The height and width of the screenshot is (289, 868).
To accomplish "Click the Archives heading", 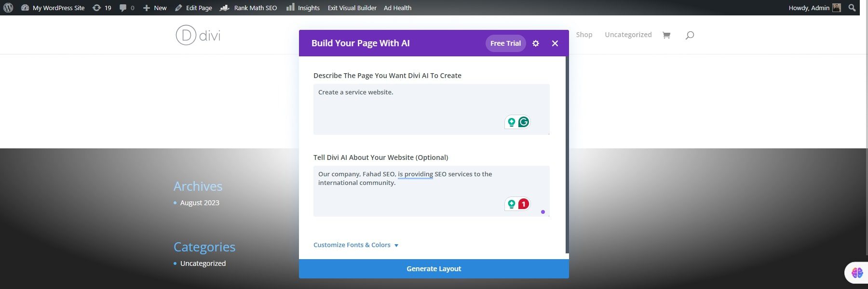I will [198, 186].
